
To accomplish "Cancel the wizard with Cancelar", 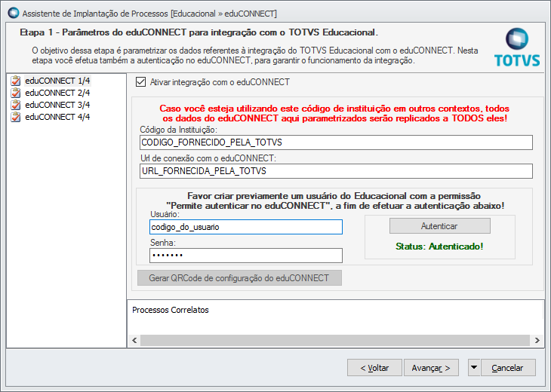I will click(508, 368).
